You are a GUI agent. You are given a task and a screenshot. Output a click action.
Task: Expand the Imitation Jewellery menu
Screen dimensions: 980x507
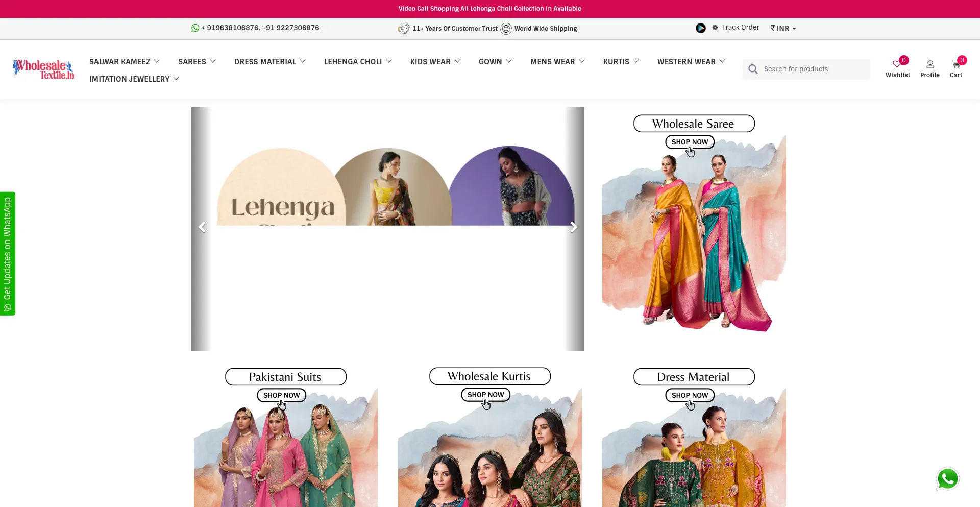(x=134, y=79)
